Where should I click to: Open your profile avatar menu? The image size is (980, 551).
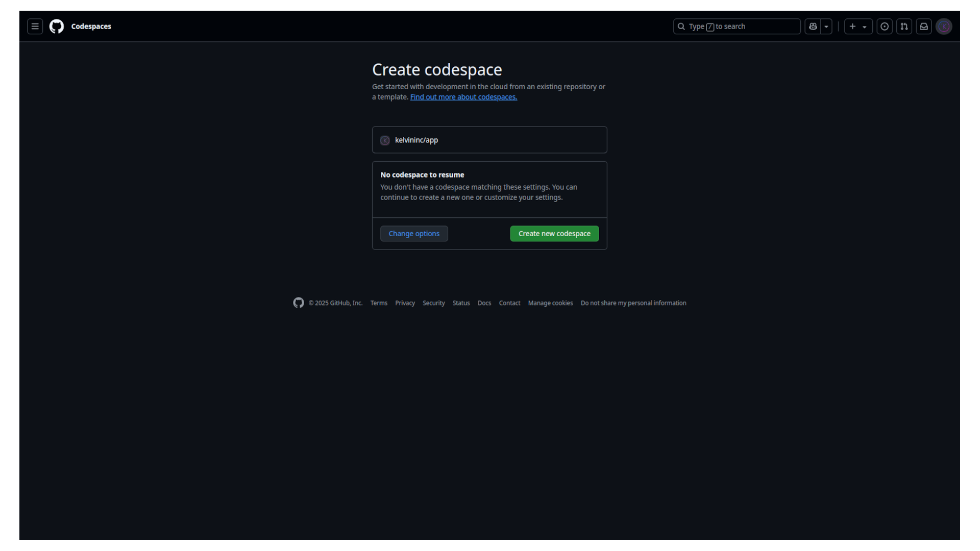click(x=944, y=26)
